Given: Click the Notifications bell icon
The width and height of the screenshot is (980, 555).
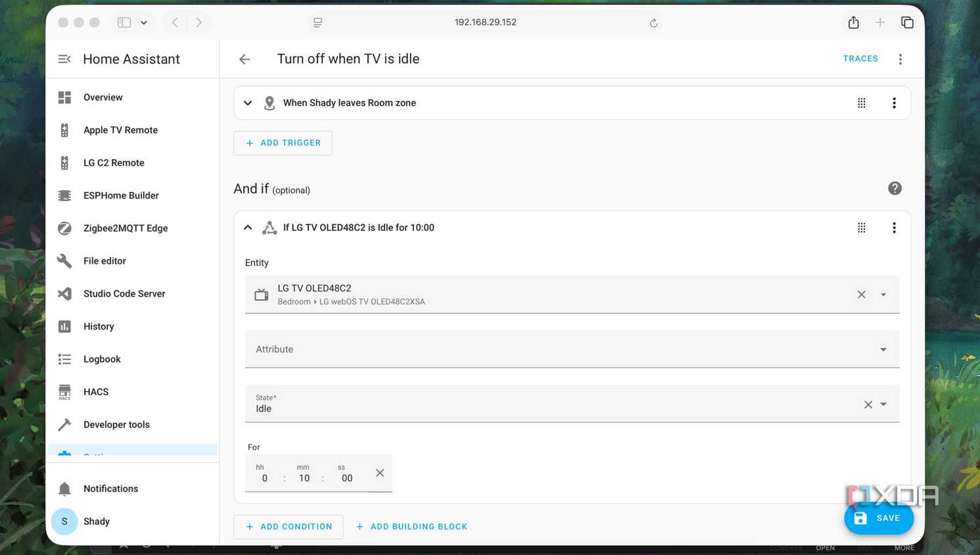Looking at the screenshot, I should pos(64,489).
